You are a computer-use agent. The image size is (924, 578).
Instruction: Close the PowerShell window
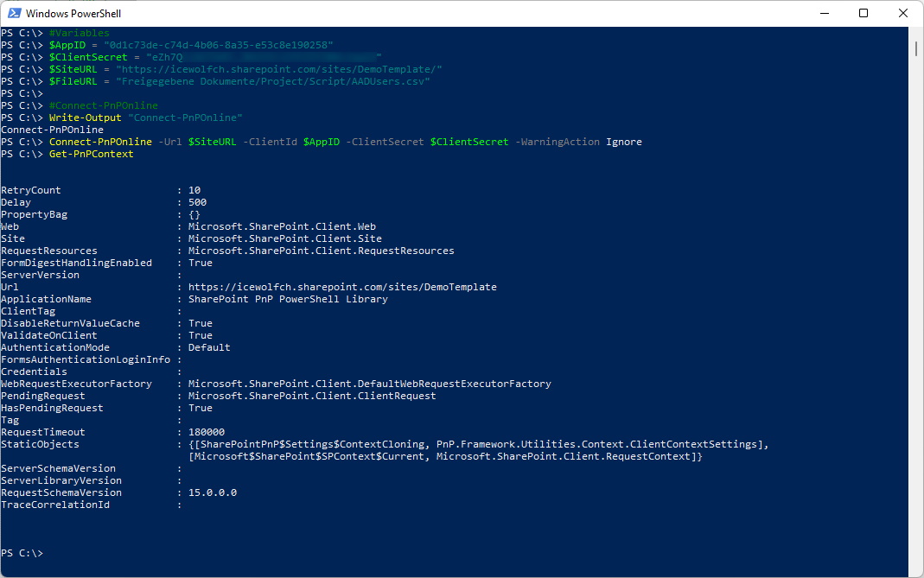coord(902,13)
